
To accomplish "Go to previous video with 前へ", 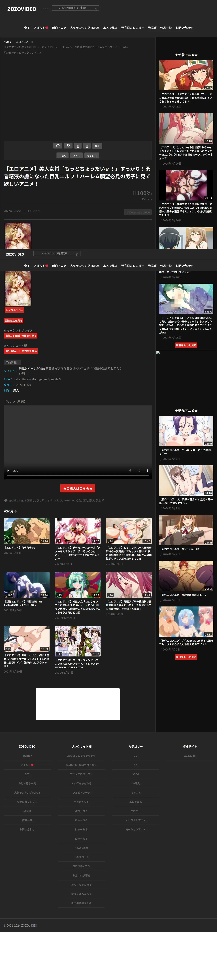I will click(63, 156).
